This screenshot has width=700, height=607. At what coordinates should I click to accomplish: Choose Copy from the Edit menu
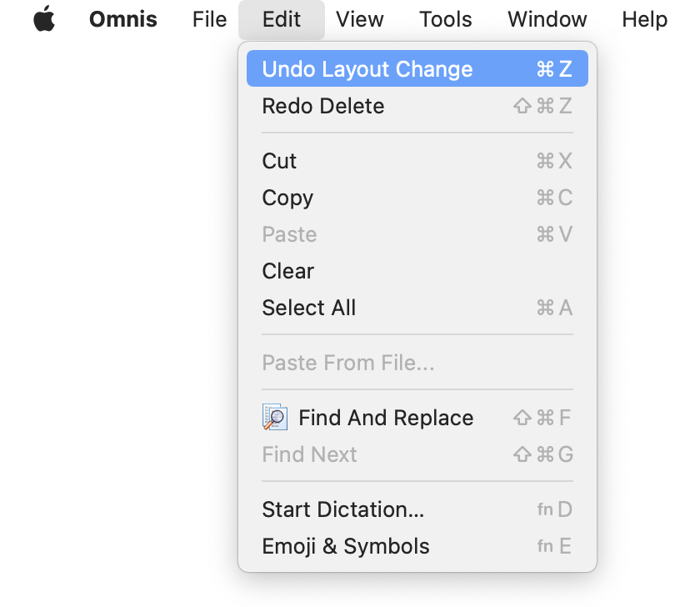coord(417,198)
